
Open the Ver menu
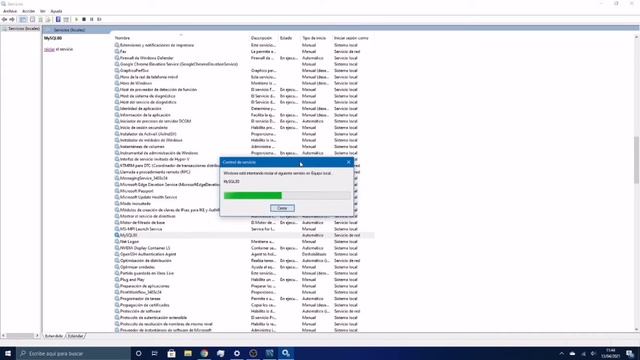click(x=43, y=11)
